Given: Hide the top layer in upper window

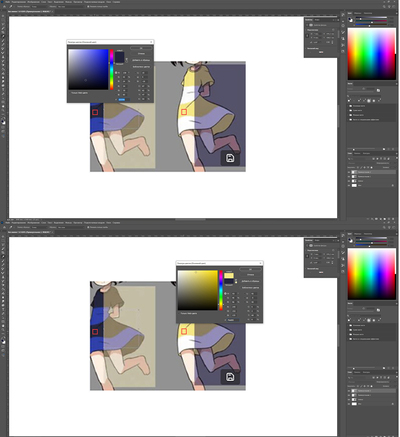Looking at the screenshot, I should [x=349, y=172].
